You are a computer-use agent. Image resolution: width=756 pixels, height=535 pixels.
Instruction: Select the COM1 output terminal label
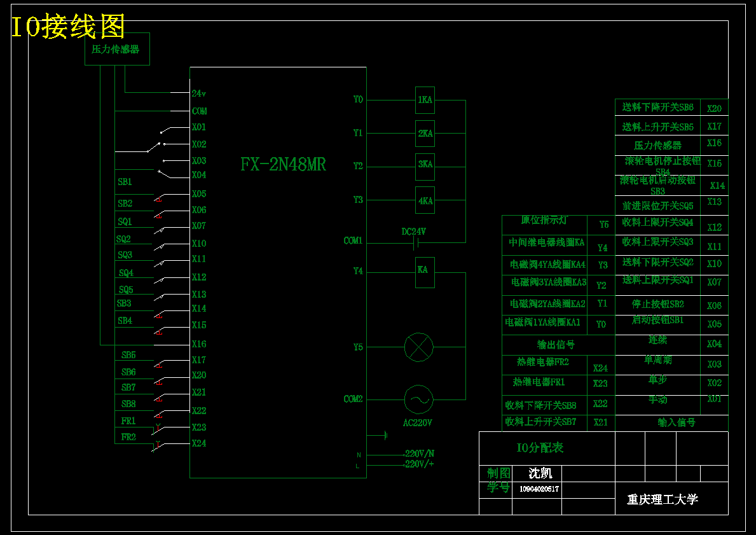pyautogui.click(x=353, y=240)
